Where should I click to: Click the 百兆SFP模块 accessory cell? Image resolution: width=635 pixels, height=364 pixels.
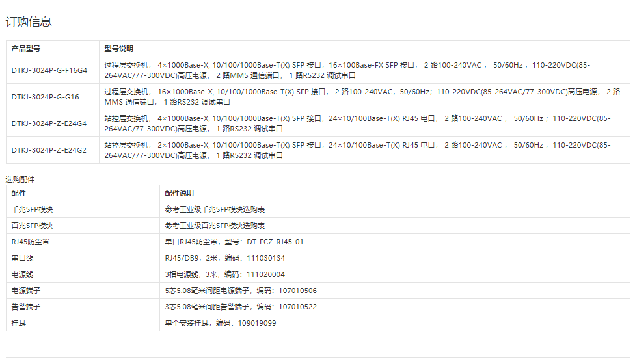[x=32, y=226]
